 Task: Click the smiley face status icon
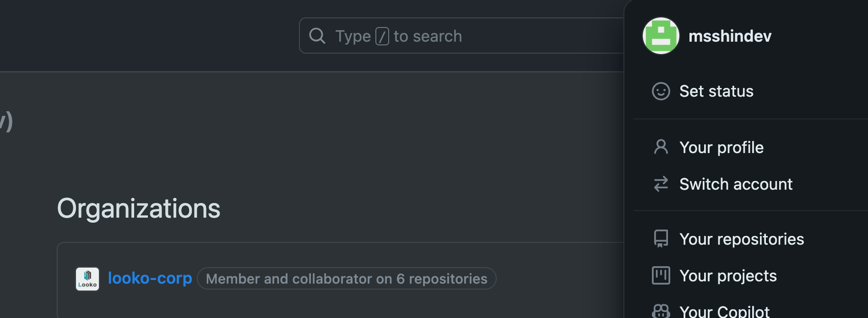(661, 91)
